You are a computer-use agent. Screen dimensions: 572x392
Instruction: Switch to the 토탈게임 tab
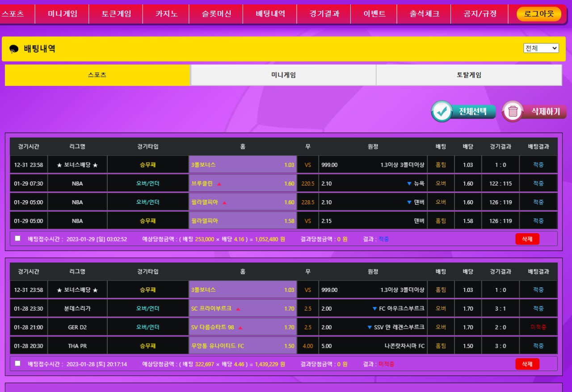[x=469, y=75]
